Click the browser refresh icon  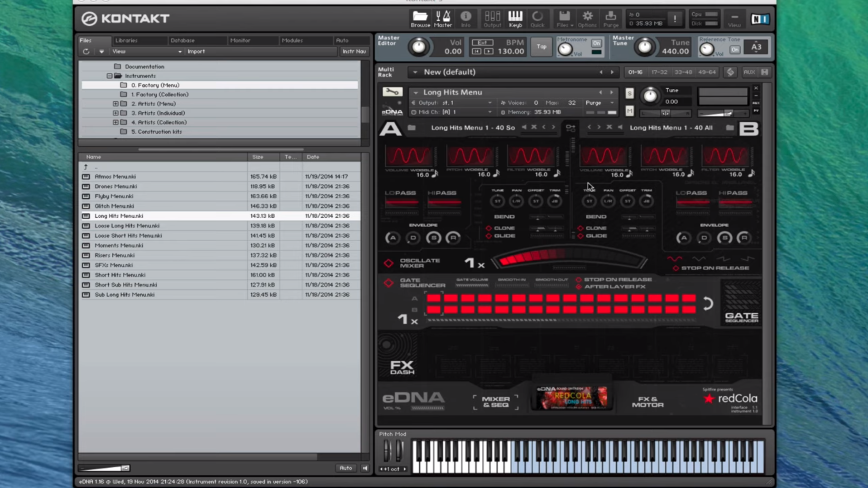(x=86, y=52)
